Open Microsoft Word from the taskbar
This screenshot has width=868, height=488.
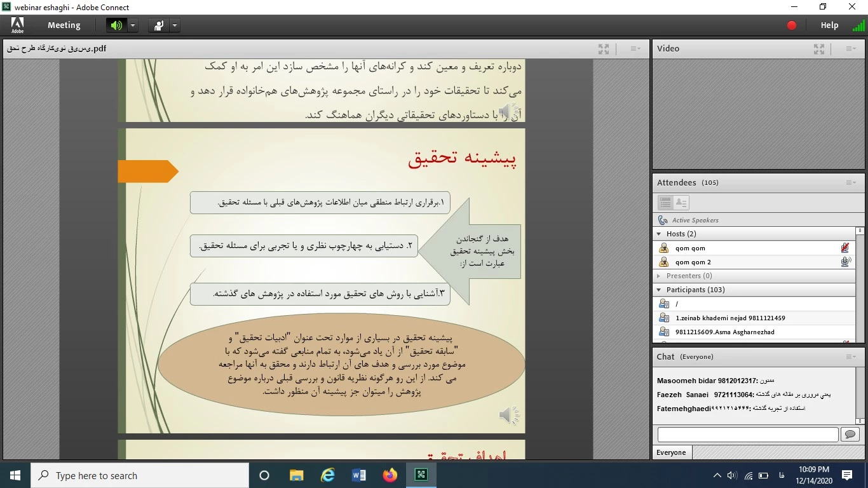click(358, 475)
